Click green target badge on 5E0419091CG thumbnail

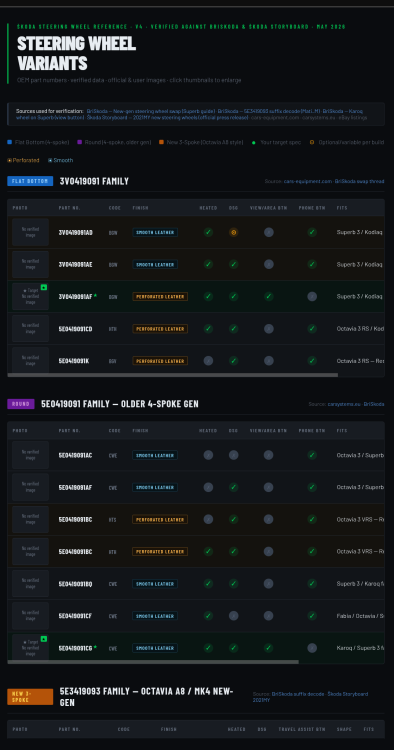(44, 639)
